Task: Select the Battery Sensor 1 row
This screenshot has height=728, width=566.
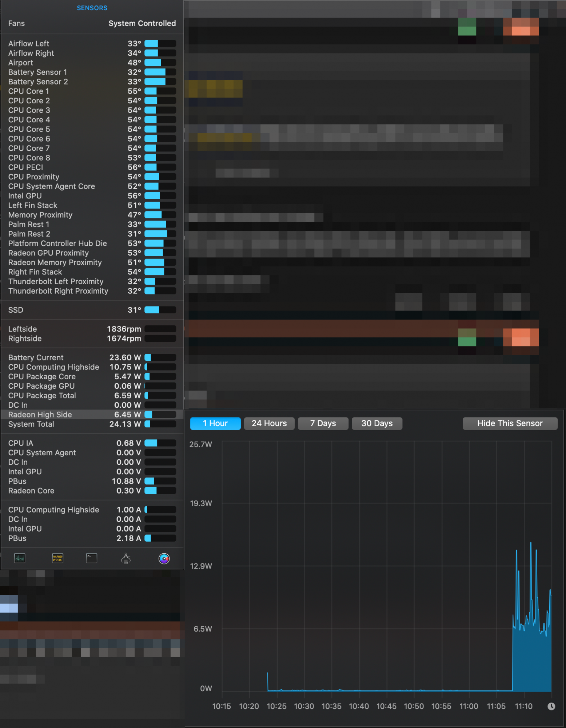Action: 92,72
